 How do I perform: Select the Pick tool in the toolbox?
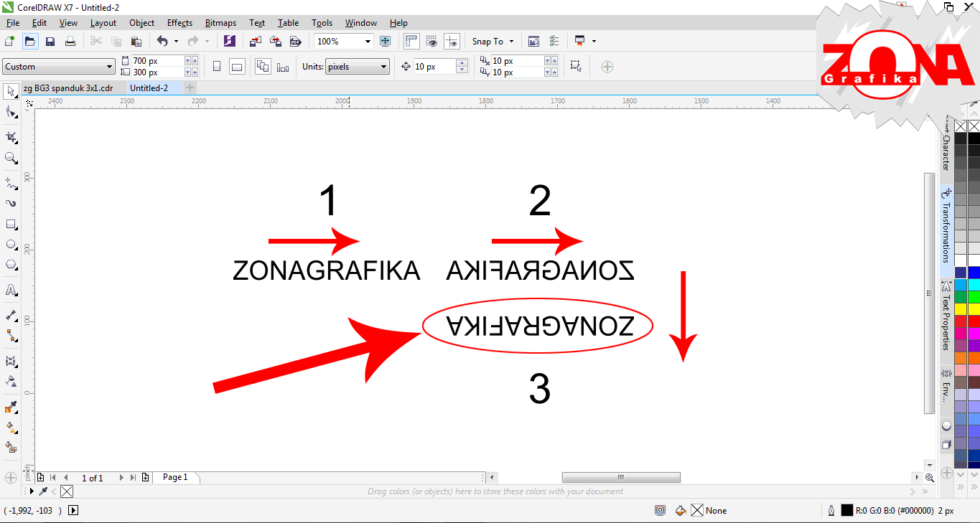tap(11, 91)
